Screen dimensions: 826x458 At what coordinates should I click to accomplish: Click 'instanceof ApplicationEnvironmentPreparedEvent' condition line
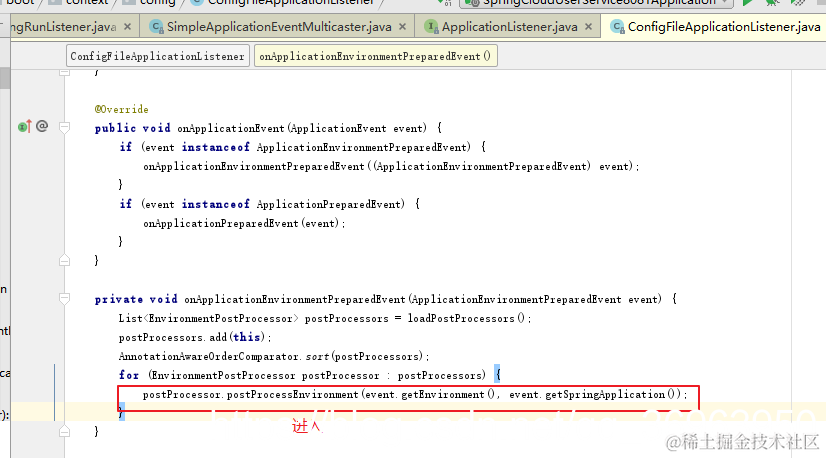pos(302,147)
